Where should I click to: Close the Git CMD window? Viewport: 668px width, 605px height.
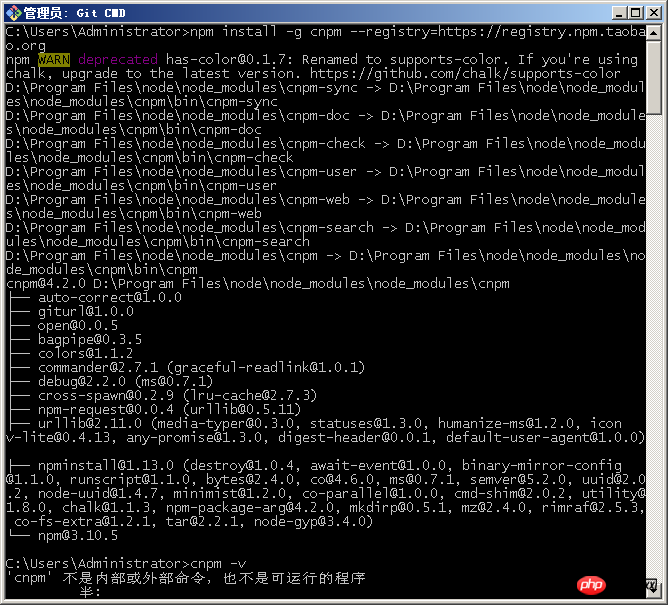click(x=653, y=13)
